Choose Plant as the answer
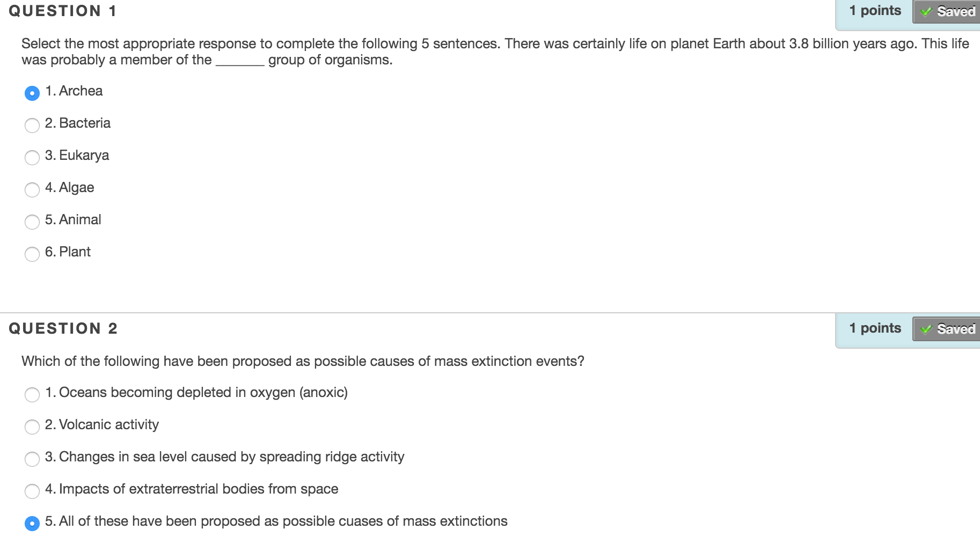The width and height of the screenshot is (980, 544). coord(32,254)
